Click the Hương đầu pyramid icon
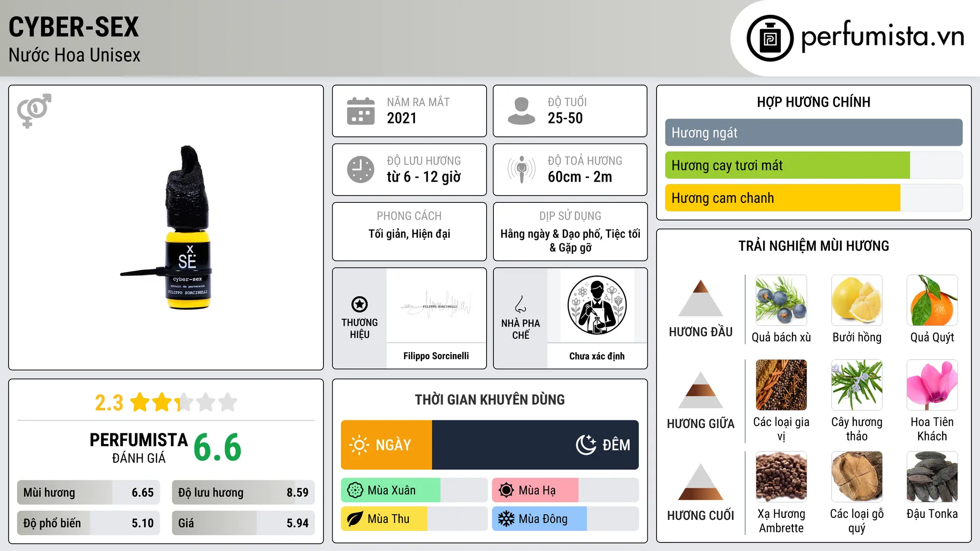 pos(701,298)
